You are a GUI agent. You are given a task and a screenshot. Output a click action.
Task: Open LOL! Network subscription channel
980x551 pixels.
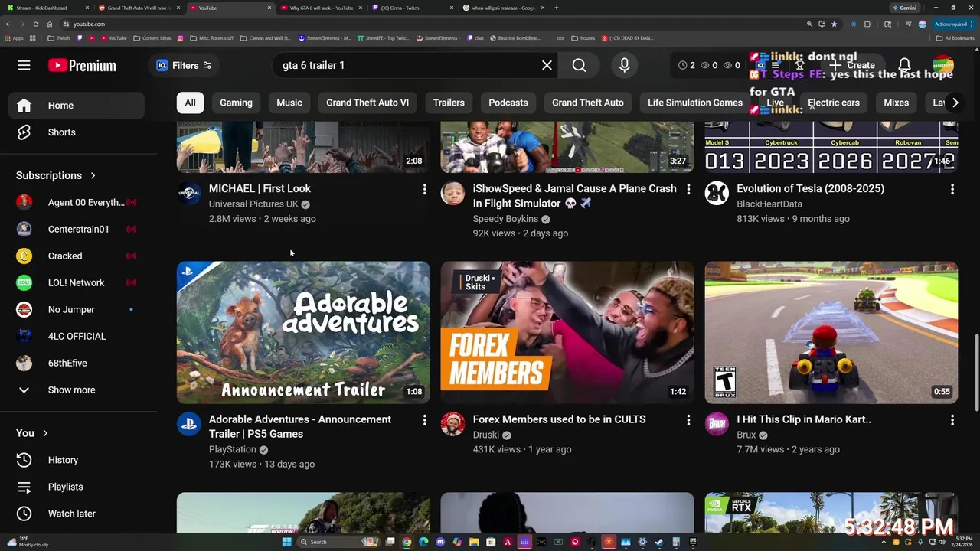point(77,282)
